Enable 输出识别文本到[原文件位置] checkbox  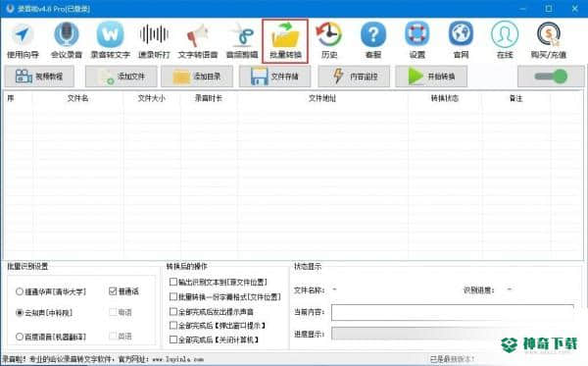point(219,282)
